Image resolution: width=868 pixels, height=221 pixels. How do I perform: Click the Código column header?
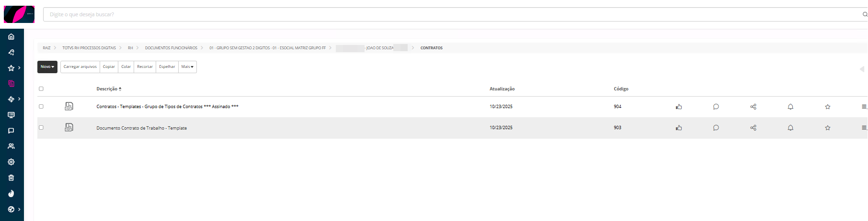(621, 89)
